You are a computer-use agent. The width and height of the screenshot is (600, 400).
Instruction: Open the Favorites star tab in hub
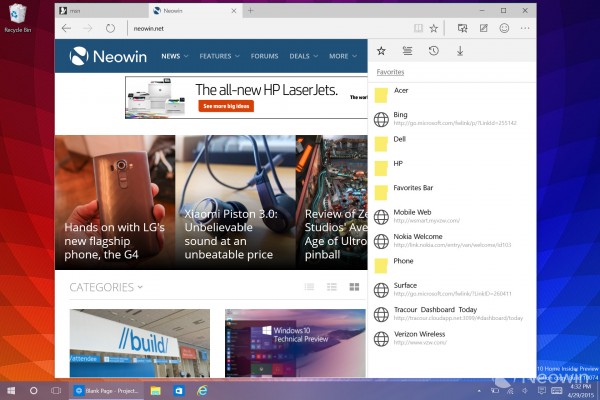tap(381, 51)
